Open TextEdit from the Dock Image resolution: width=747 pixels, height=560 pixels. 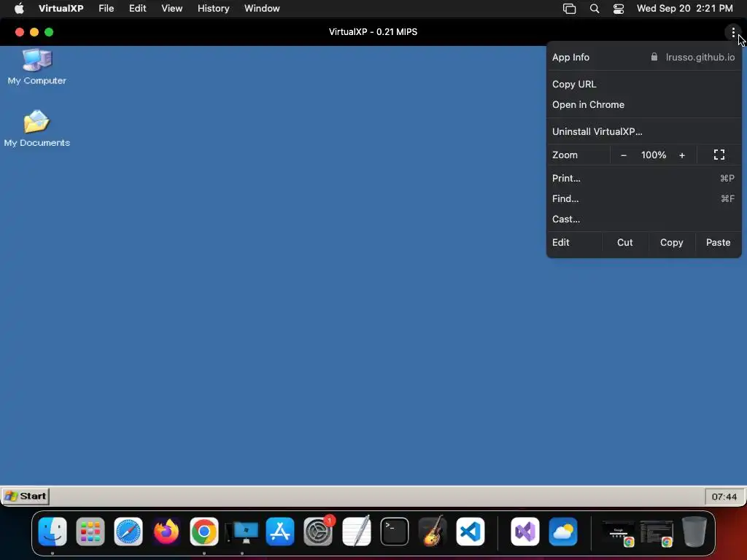click(356, 532)
